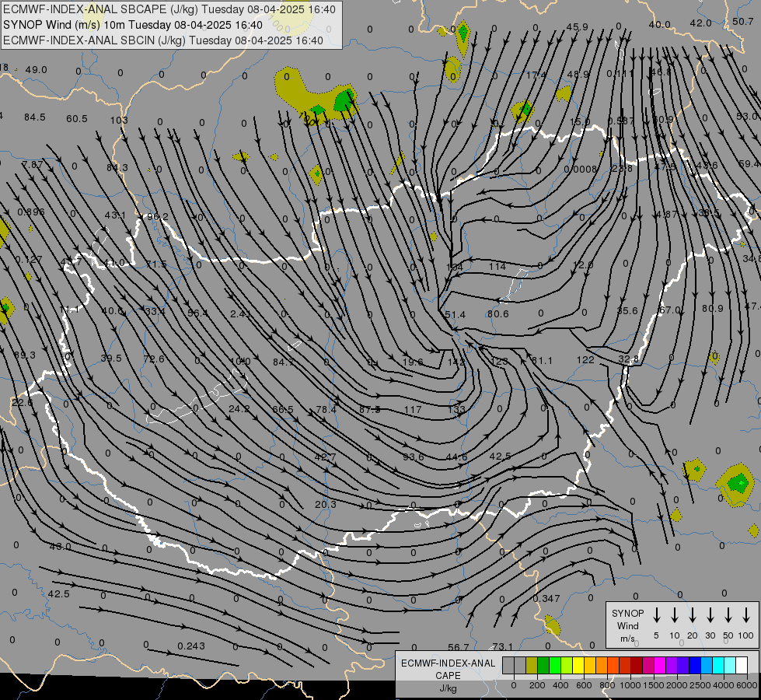The image size is (761, 700).
Task: Click the 5 m/s wind arrow in legend
Action: tap(656, 614)
